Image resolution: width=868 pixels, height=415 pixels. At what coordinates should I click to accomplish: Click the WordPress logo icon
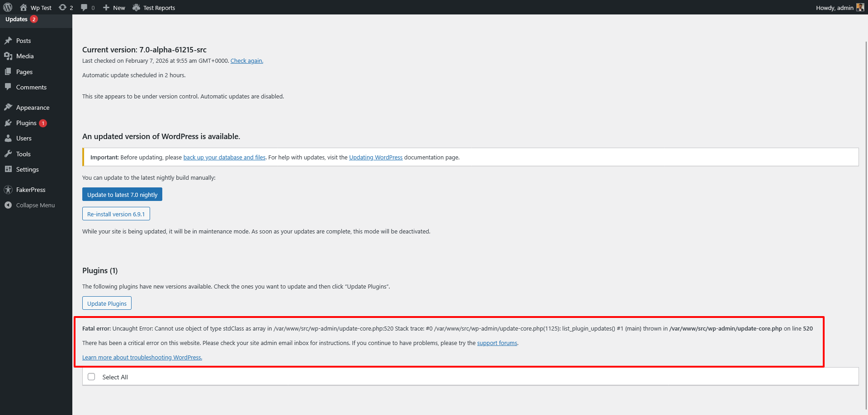pos(8,7)
